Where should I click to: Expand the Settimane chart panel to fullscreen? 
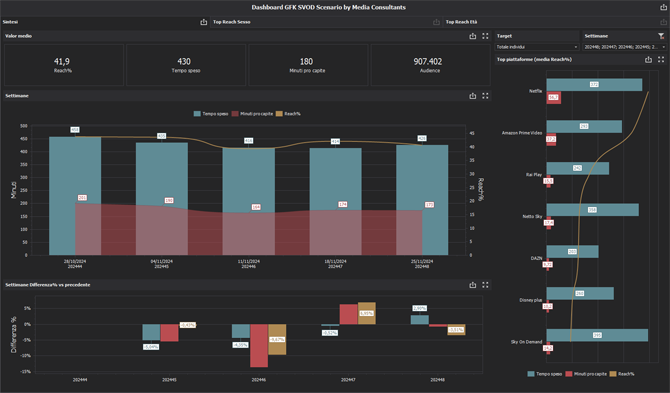[485, 96]
